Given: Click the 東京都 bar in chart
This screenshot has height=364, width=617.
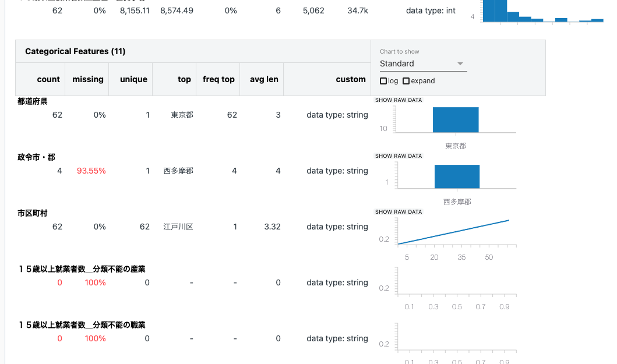Looking at the screenshot, I should click(456, 119).
